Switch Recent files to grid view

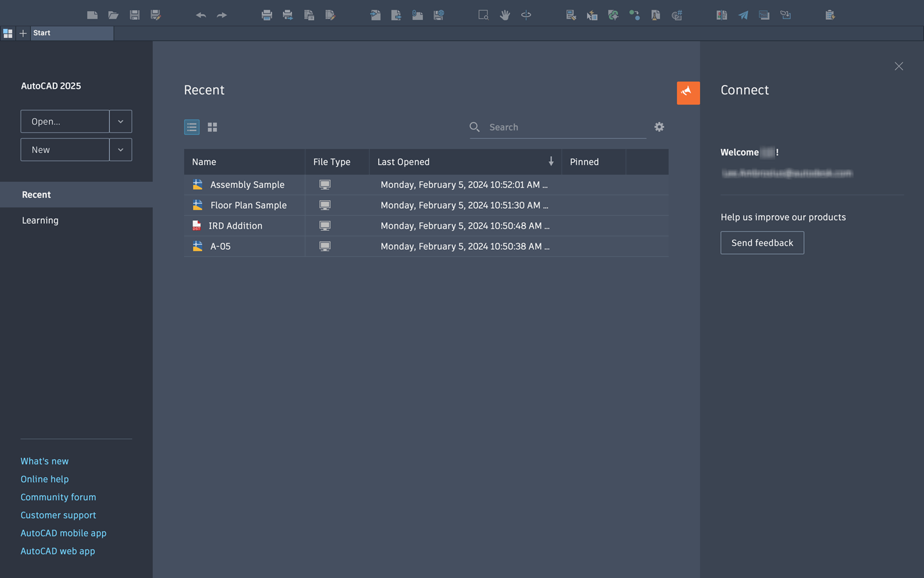[x=212, y=127]
